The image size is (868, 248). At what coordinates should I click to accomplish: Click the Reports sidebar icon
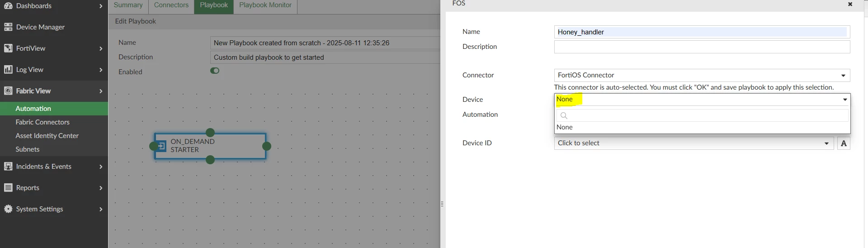tap(8, 188)
